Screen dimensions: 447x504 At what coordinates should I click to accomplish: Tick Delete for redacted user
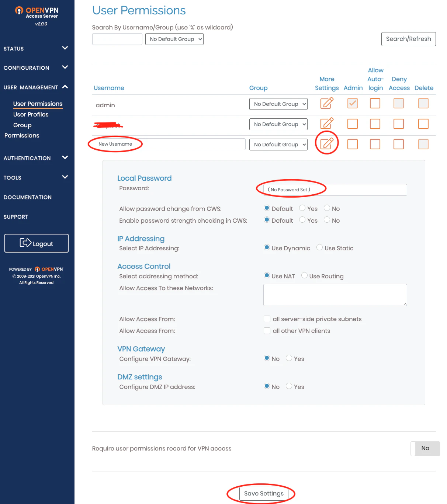(x=423, y=124)
